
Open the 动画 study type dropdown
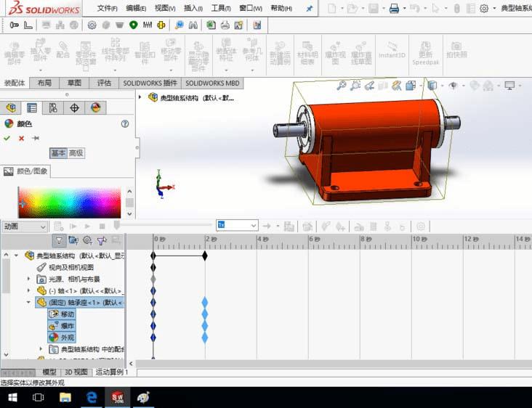click(x=24, y=227)
